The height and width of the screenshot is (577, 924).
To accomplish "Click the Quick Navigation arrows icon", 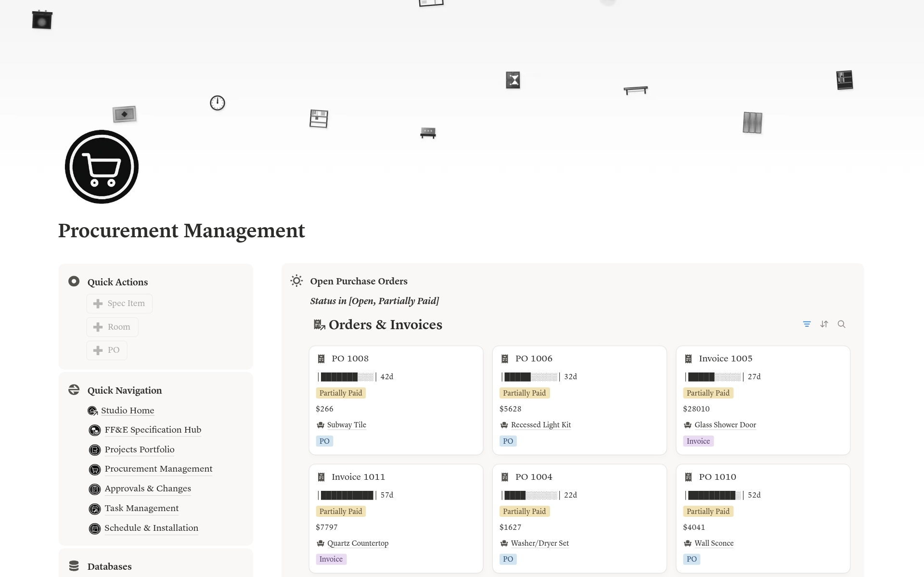I will (x=74, y=389).
